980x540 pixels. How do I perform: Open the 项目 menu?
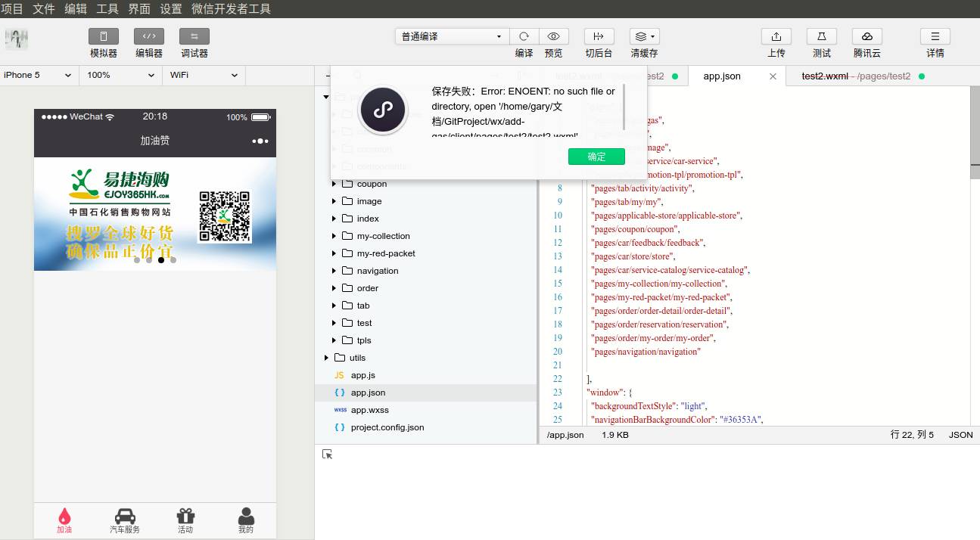click(x=12, y=9)
